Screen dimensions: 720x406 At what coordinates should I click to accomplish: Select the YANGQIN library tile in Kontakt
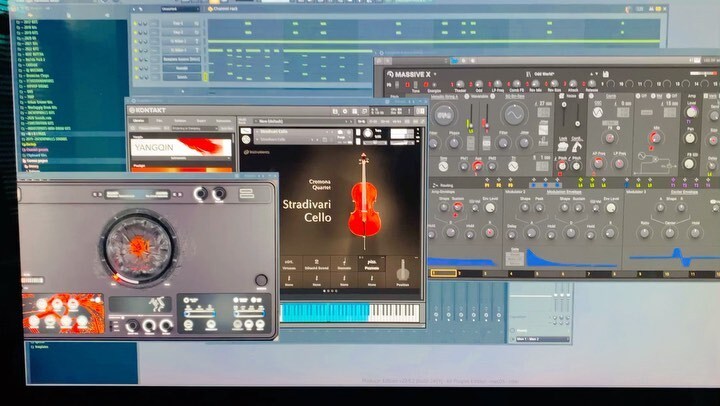(182, 147)
